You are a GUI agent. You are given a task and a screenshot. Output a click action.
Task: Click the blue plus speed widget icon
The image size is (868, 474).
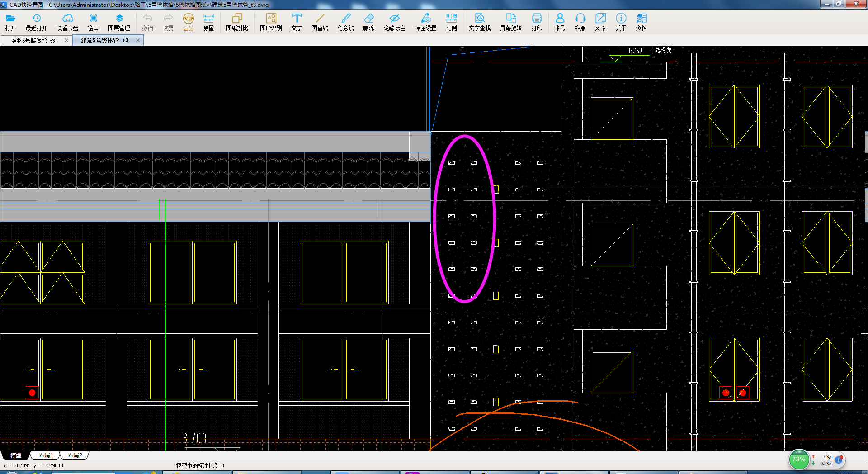(x=839, y=460)
